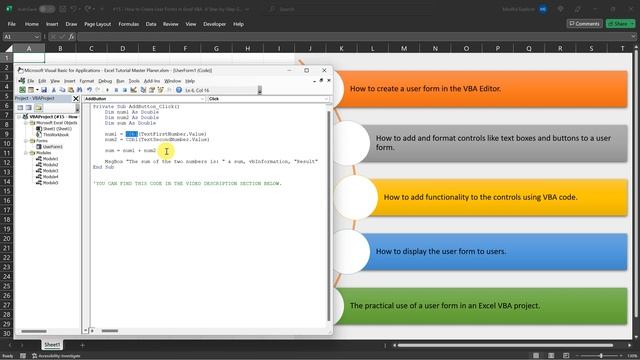This screenshot has width=640, height=360.
Task: Collapse Microsoft Excel Objects folder
Action: tap(26, 123)
